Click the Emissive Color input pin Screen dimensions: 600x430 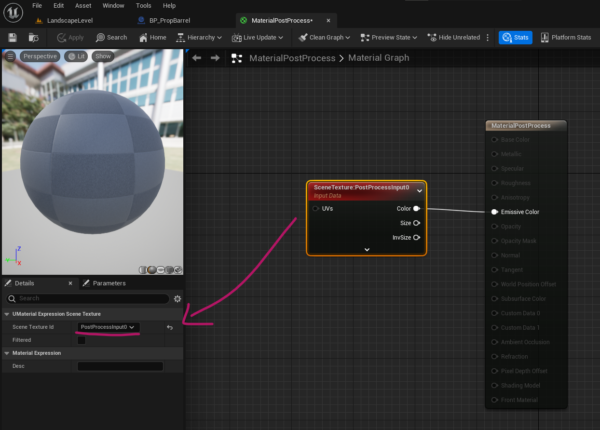[494, 212]
